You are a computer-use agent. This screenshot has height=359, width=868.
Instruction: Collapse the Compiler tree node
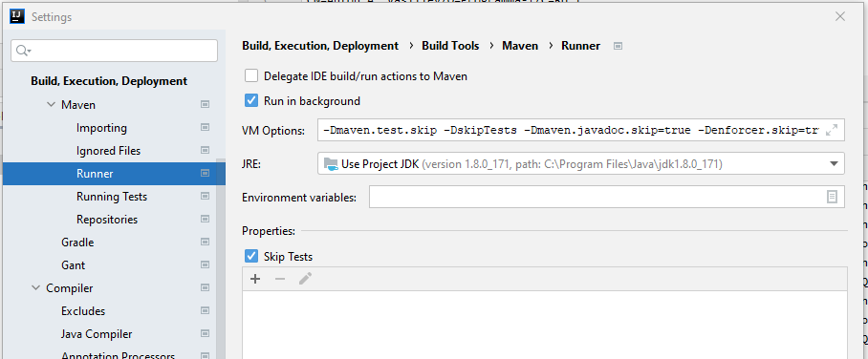[x=36, y=288]
